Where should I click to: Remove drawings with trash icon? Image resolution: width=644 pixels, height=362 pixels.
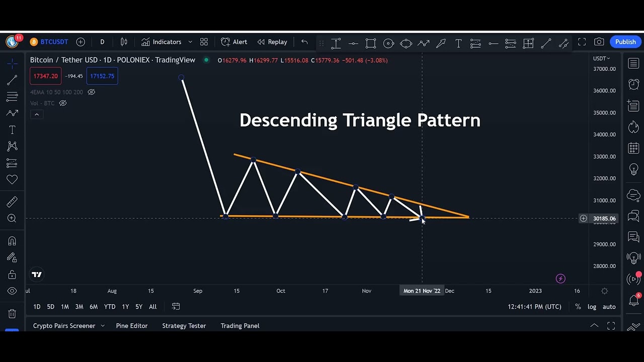click(12, 314)
